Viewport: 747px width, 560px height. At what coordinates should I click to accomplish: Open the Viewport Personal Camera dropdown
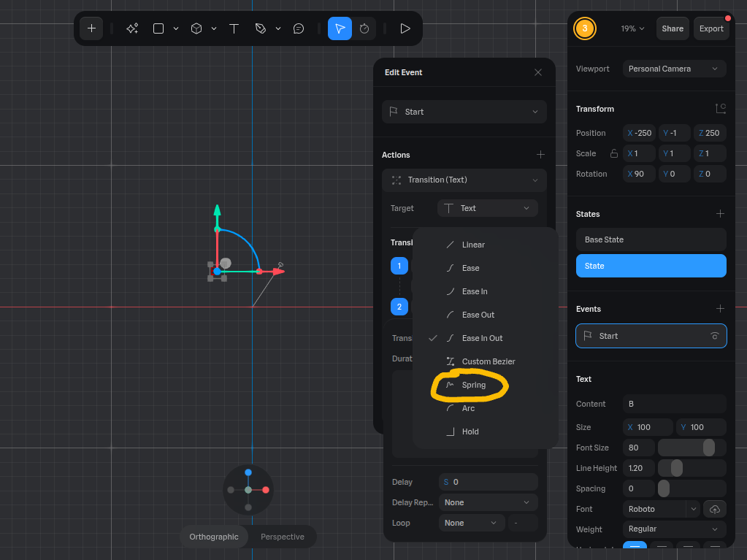[x=674, y=69]
